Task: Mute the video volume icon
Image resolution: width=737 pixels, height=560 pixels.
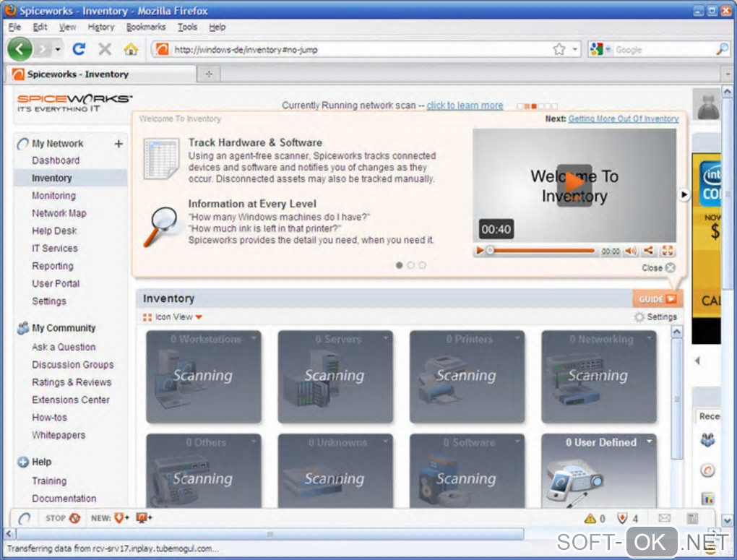Action: tap(631, 251)
